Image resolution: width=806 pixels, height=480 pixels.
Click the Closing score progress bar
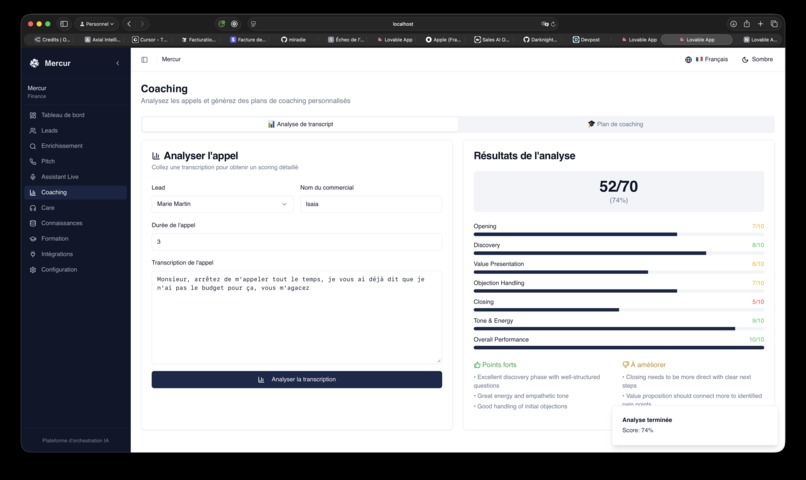[618, 310]
